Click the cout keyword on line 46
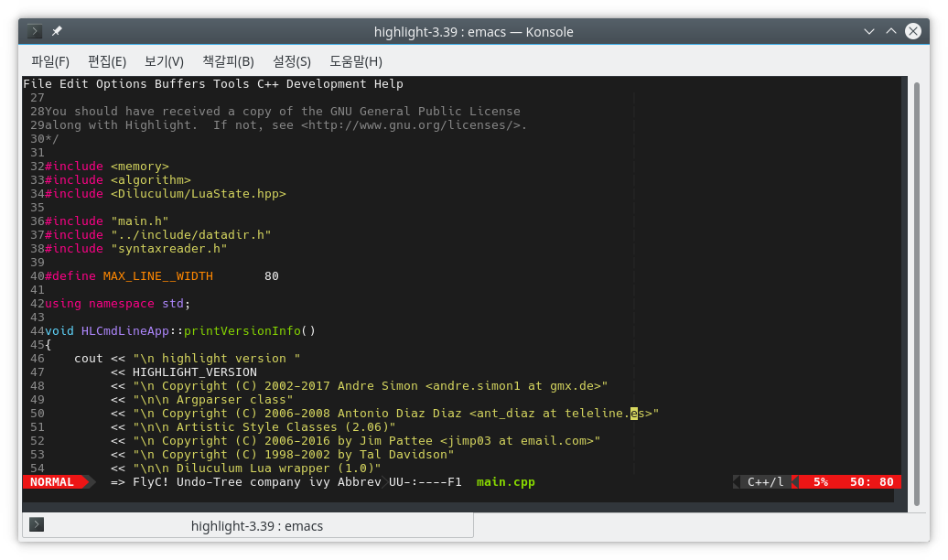Image resolution: width=948 pixels, height=560 pixels. (88, 359)
